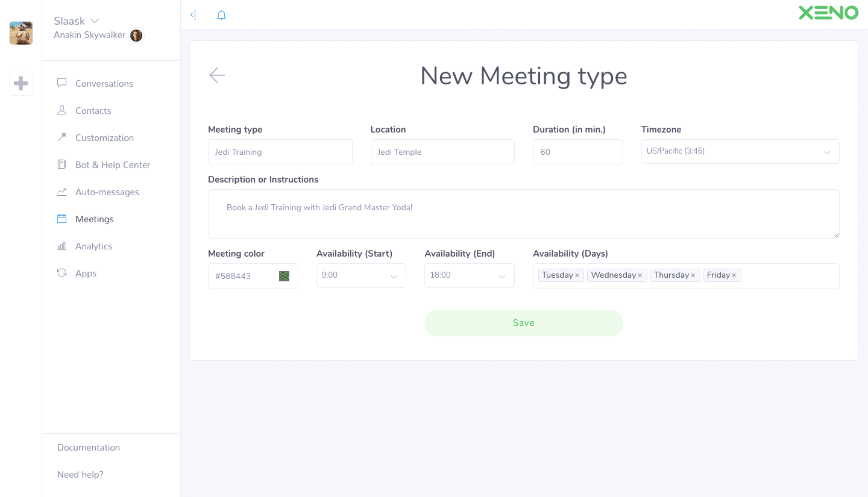The width and height of the screenshot is (868, 497).
Task: Click the notifications bell icon
Action: [x=221, y=14]
